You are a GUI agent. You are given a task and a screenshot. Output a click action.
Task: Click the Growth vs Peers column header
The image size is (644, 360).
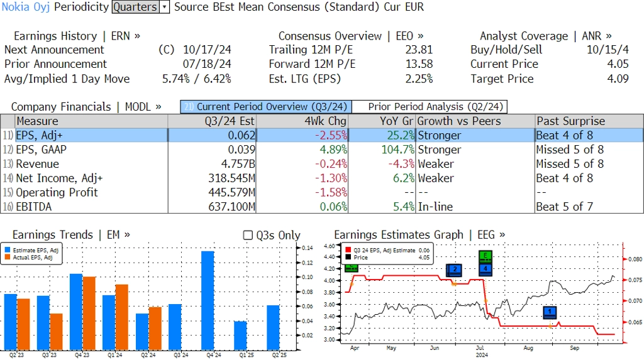tap(475, 121)
